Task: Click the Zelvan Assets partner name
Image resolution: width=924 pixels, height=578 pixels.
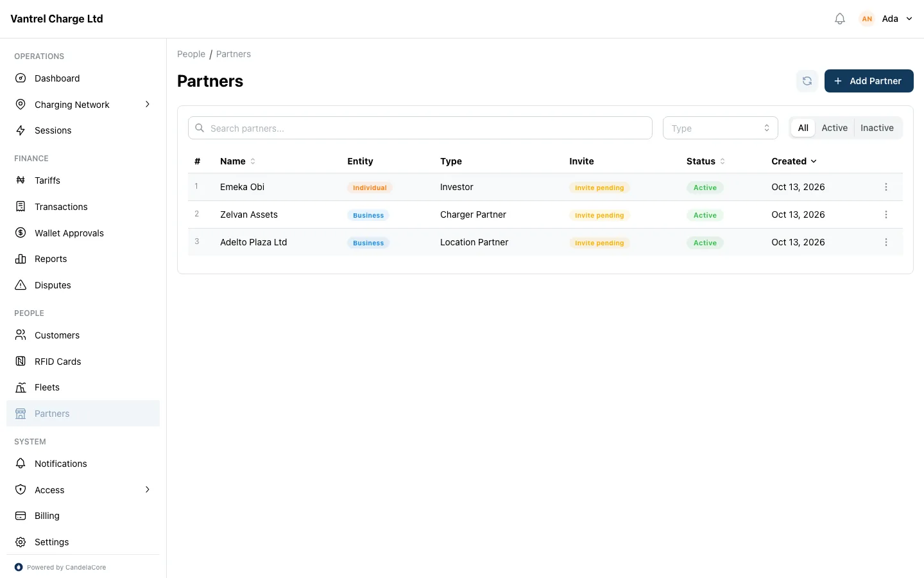Action: pyautogui.click(x=249, y=215)
